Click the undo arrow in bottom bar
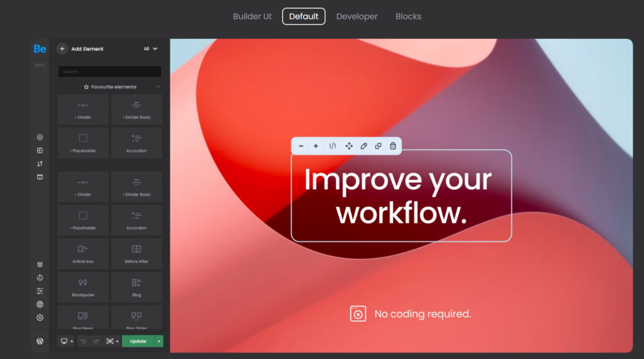The image size is (644, 359). coord(84,341)
